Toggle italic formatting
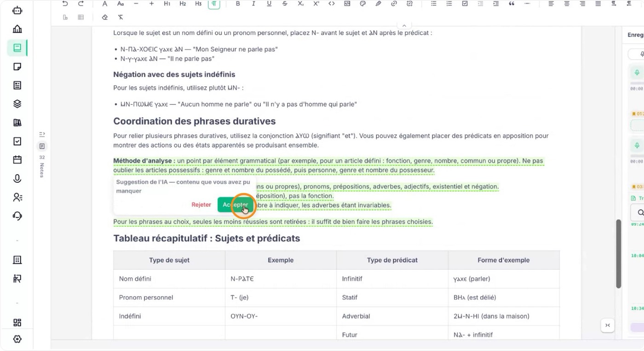644x351 pixels. click(x=253, y=4)
